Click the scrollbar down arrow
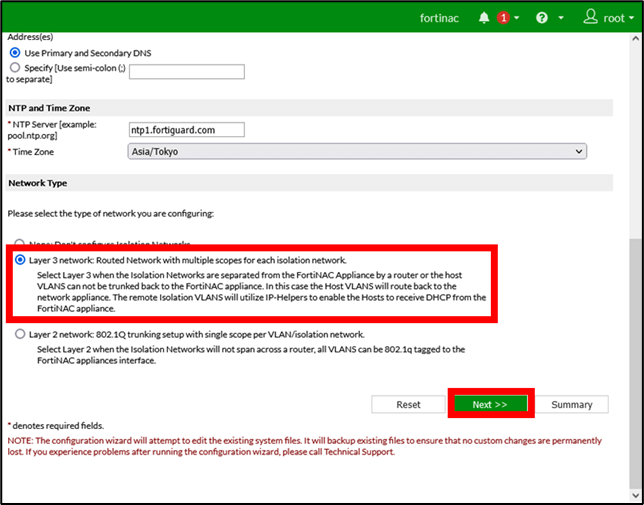 pos(635,494)
